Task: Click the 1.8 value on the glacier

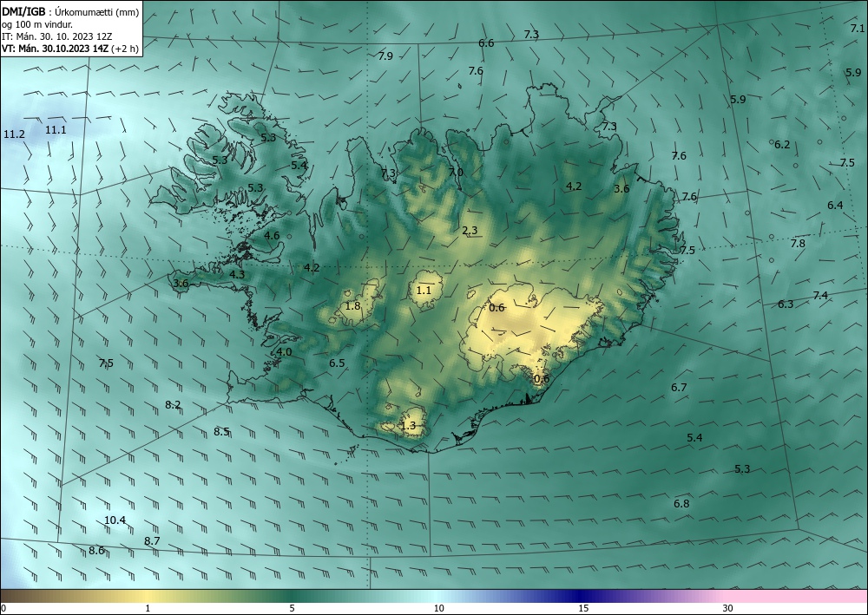Action: pos(352,306)
